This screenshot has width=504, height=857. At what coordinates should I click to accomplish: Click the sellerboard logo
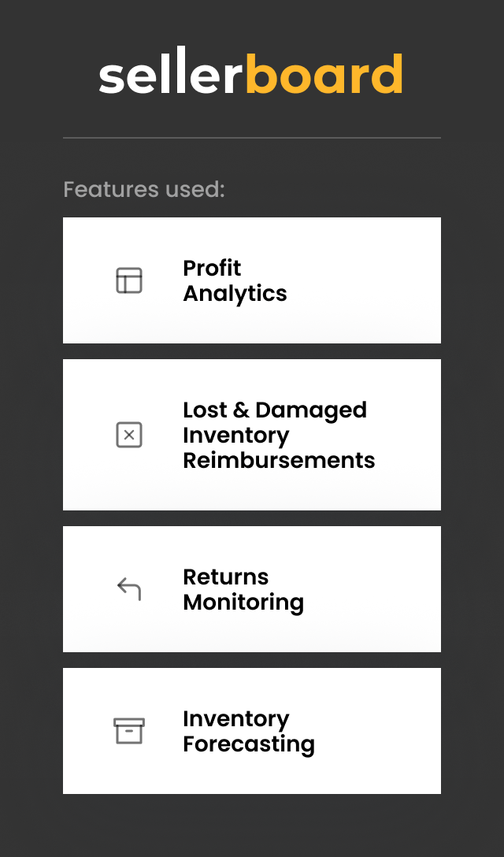click(x=251, y=76)
